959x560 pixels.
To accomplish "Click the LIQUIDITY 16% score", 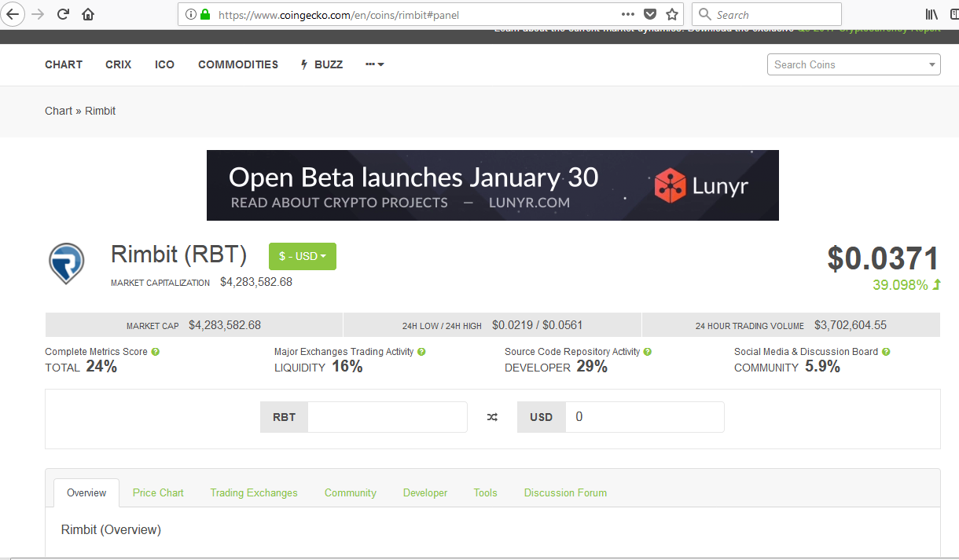I will pyautogui.click(x=318, y=367).
